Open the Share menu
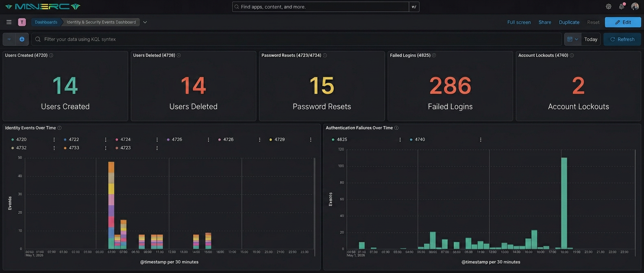644x273 pixels. [x=545, y=22]
